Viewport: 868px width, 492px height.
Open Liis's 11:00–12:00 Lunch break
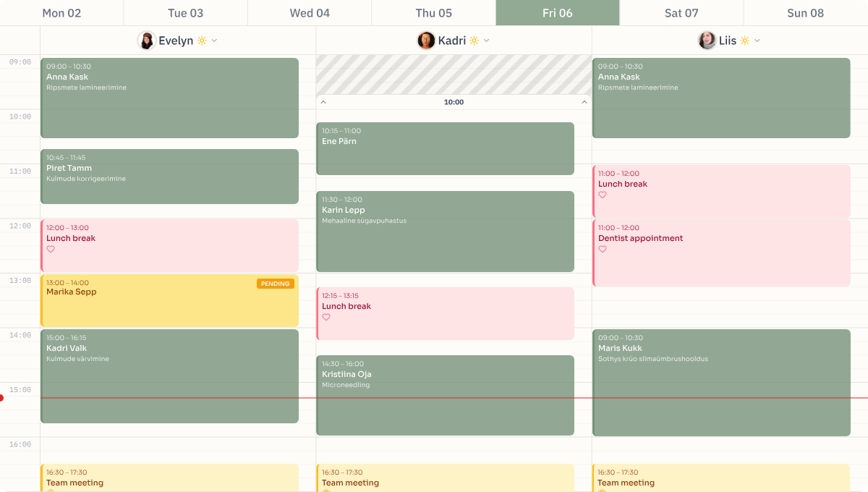721,191
